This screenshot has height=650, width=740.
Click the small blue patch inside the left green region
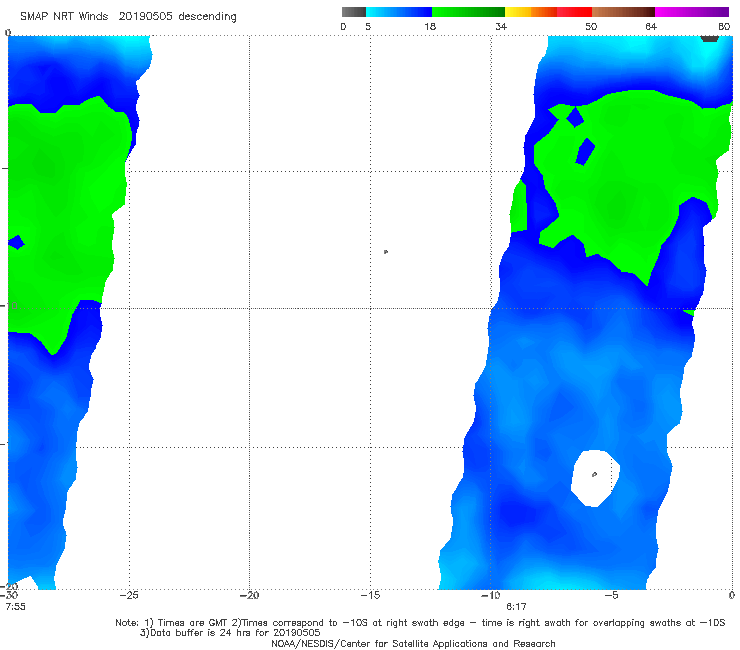point(16,242)
